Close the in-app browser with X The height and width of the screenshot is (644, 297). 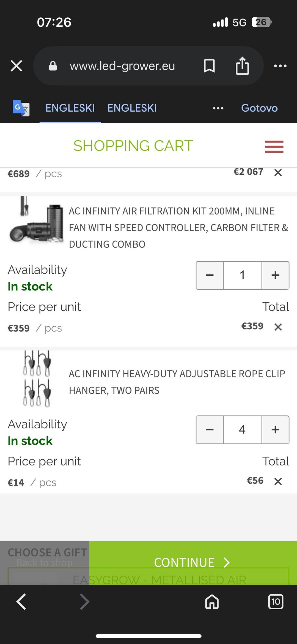coord(16,66)
